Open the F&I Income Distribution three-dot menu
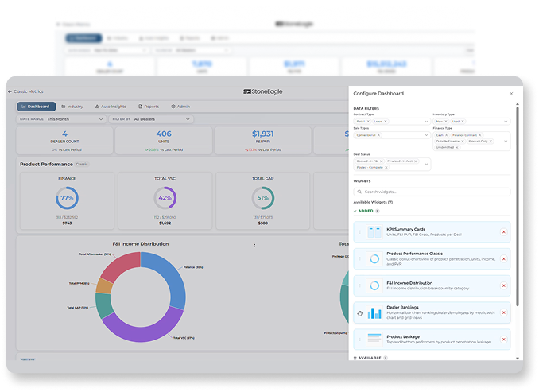Viewport: 539px width, 392px height. (254, 244)
